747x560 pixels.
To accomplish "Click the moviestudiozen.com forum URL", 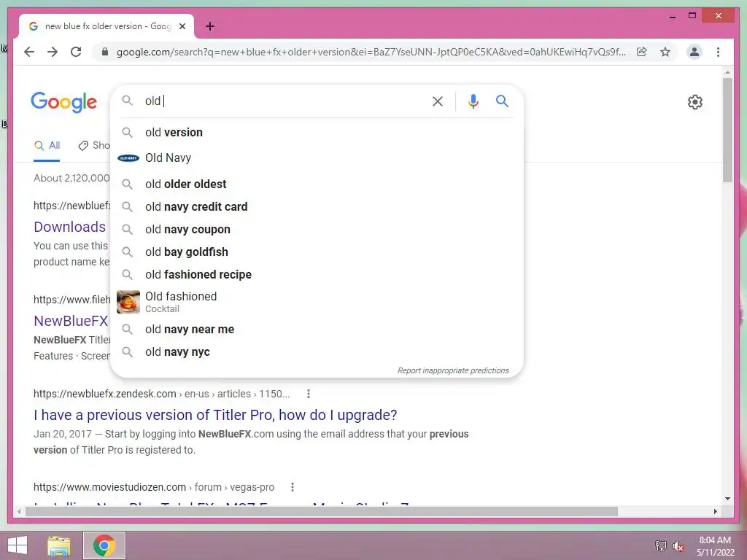I will tap(154, 487).
